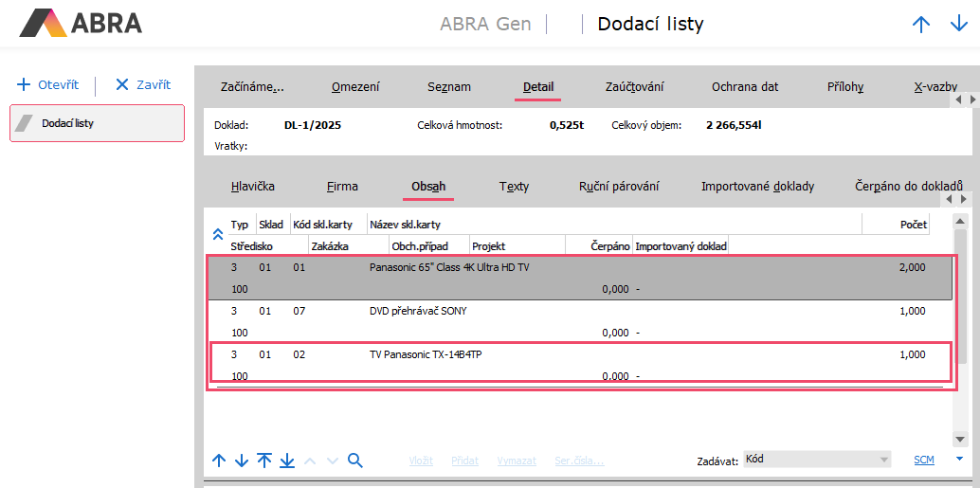Open the Importované doklady sub-tab
This screenshot has width=980, height=488.
point(757,187)
